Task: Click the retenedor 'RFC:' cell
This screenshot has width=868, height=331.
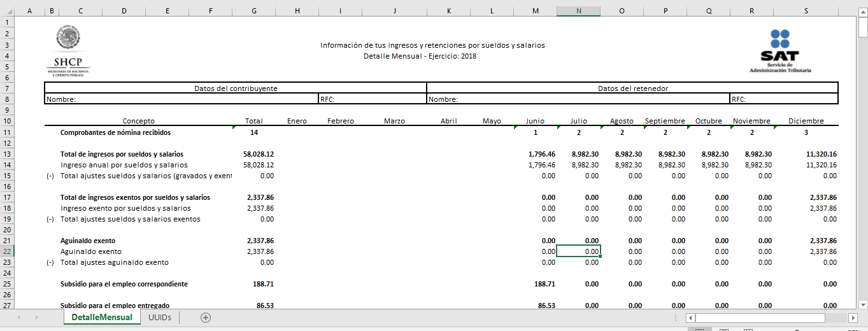Action: coord(784,99)
